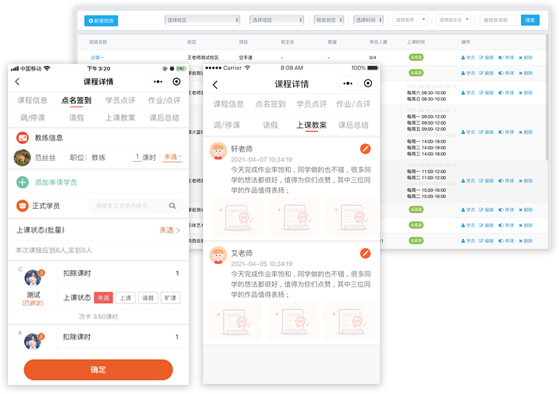Expand the 未选 dropdown beside 课时
The image size is (559, 394).
[x=173, y=157]
